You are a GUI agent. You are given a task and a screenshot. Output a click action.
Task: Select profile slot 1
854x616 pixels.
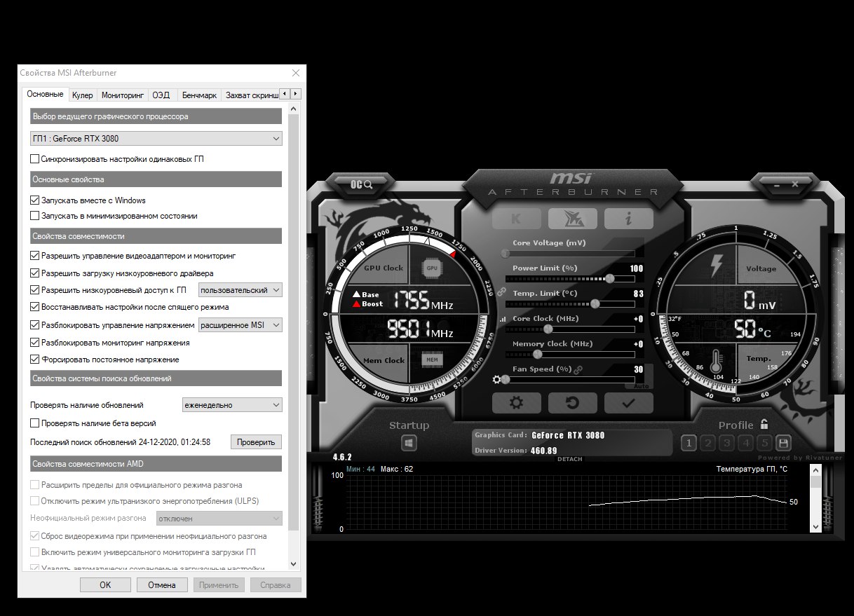point(689,443)
